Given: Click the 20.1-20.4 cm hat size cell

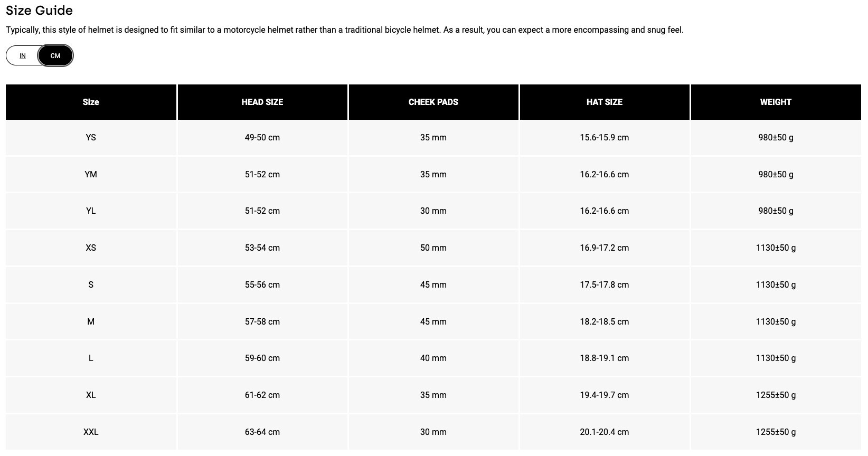Looking at the screenshot, I should tap(605, 432).
